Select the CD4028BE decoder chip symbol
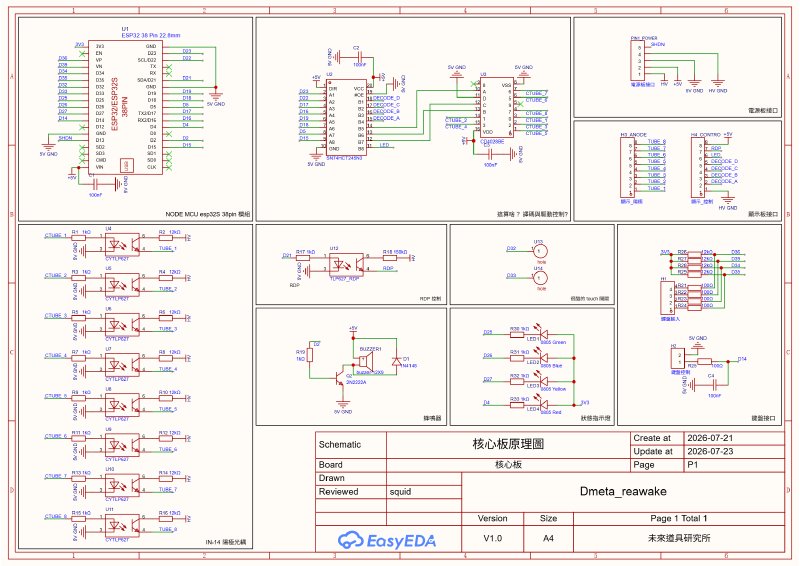 click(x=496, y=107)
